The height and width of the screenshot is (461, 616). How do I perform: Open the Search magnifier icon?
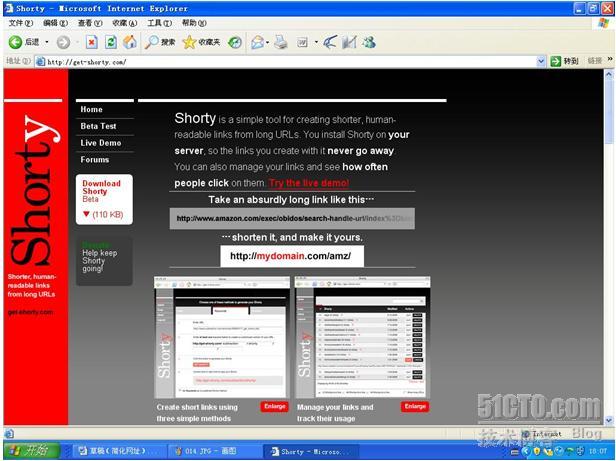151,42
